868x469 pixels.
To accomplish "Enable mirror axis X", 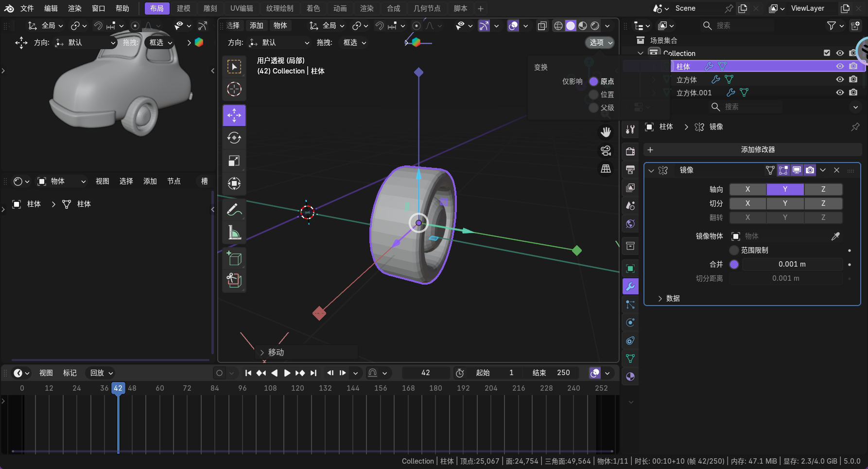I will point(747,189).
